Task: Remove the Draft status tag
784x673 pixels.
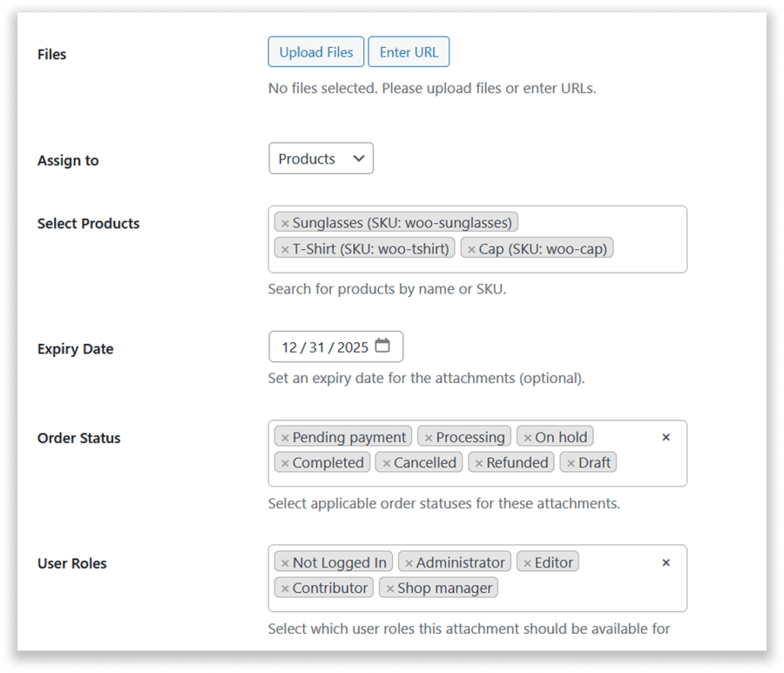Action: pos(571,463)
